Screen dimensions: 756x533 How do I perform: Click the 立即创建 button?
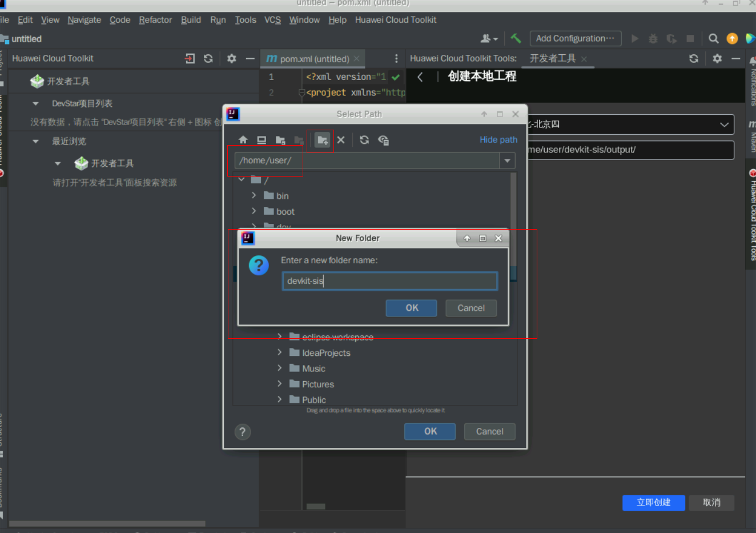point(653,502)
